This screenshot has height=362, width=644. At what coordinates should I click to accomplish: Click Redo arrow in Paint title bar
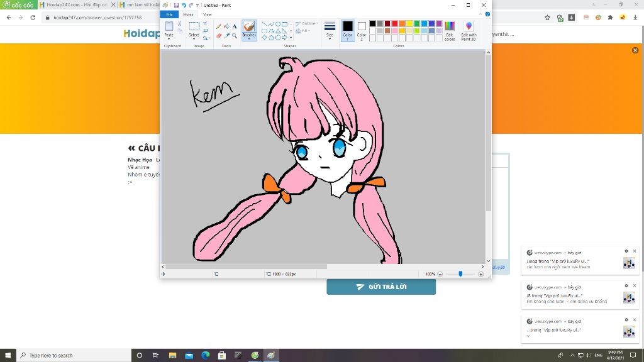(191, 5)
